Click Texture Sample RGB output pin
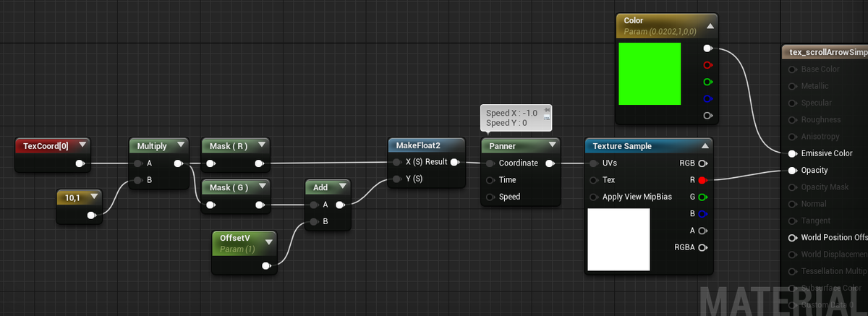Viewport: 868px width, 316px height. [x=702, y=163]
